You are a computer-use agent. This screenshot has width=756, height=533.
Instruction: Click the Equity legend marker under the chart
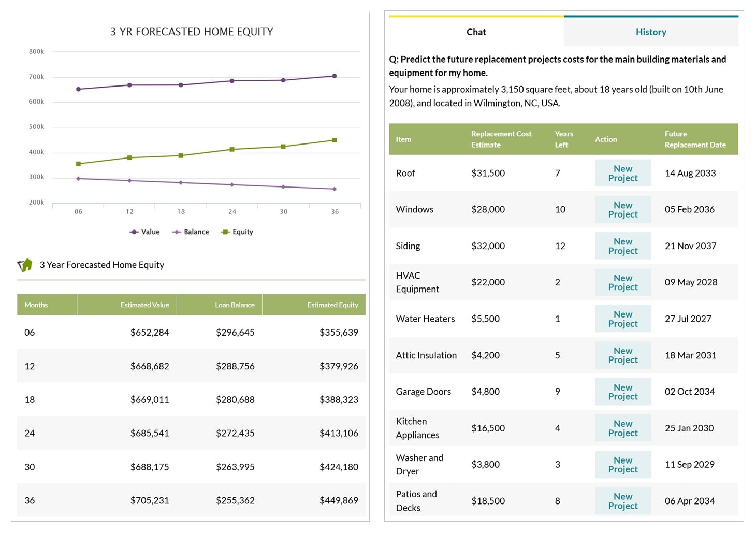click(x=226, y=232)
